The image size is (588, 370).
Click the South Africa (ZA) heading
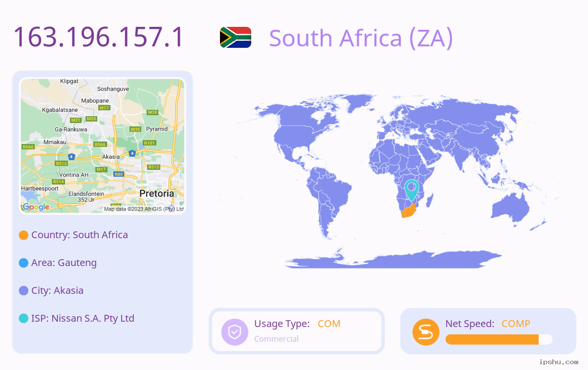(x=361, y=38)
